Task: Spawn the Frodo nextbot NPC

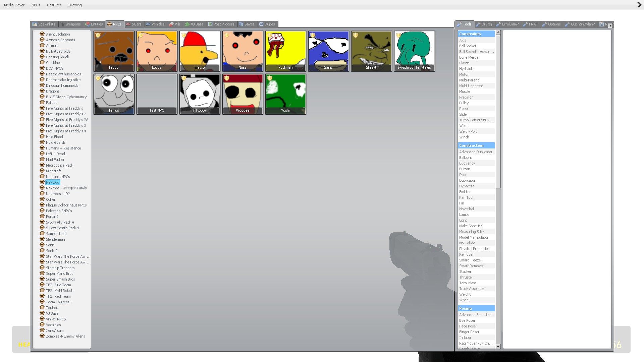Action: point(114,51)
